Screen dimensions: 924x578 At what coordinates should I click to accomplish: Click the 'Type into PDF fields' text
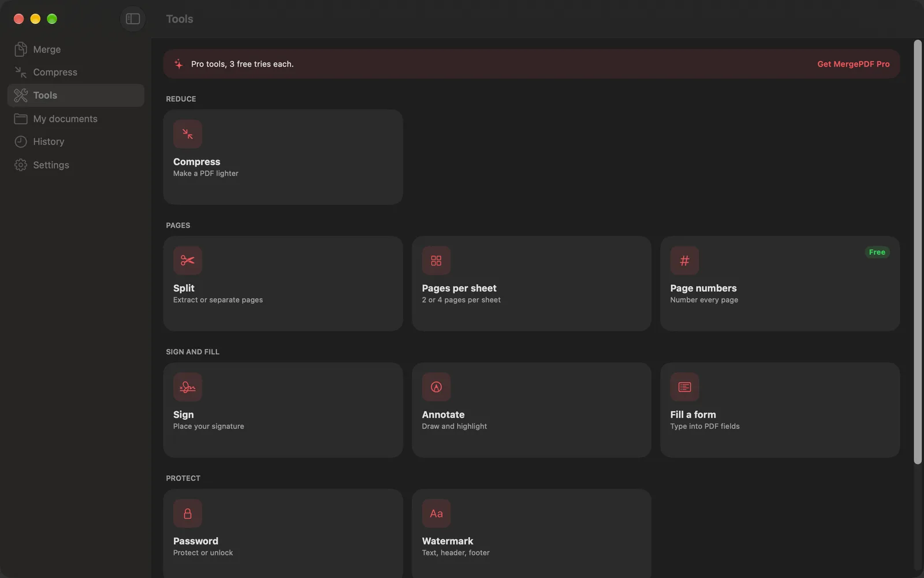point(705,427)
